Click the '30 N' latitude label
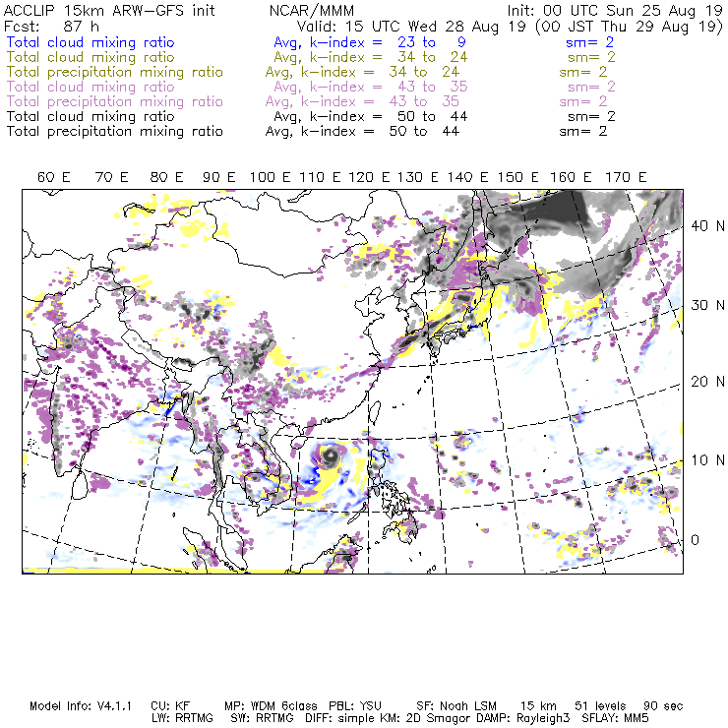The image size is (728, 728). point(707,305)
